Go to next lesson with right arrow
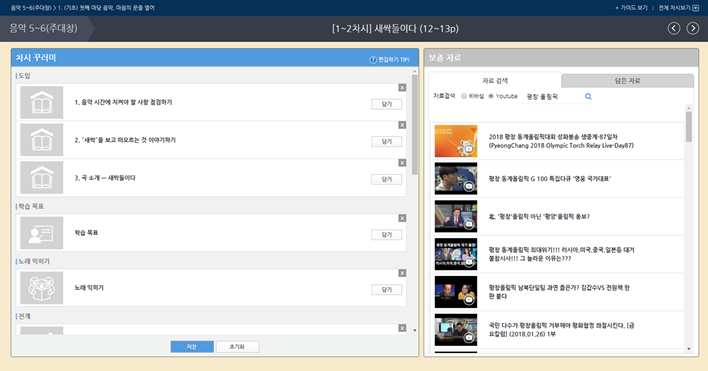The image size is (708, 371). click(x=693, y=28)
